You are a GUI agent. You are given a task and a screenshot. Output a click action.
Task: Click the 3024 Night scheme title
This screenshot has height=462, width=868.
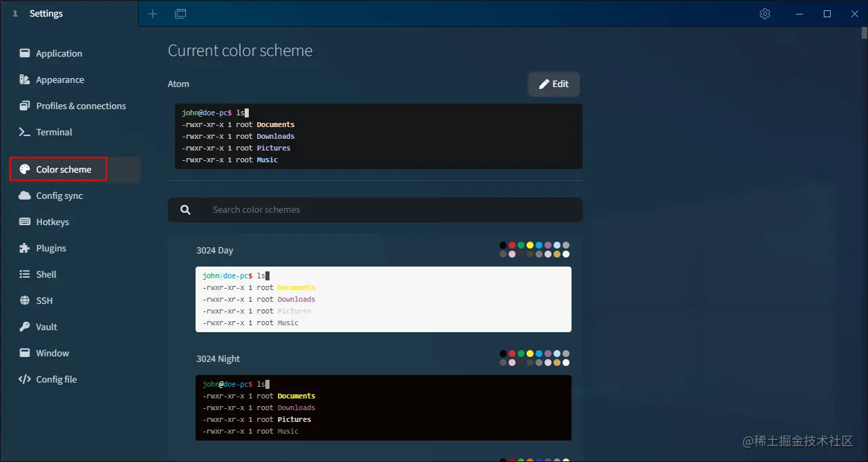coord(218,358)
